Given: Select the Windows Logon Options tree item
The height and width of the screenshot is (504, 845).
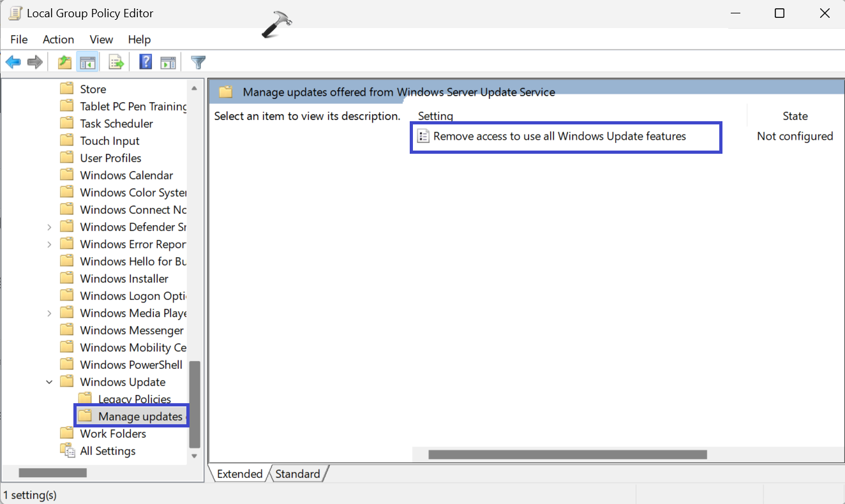Looking at the screenshot, I should coord(133,295).
